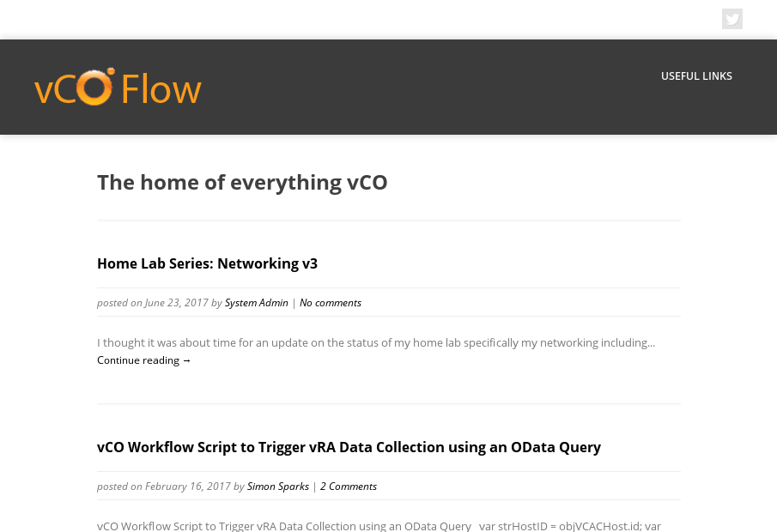
Task: Click the home lab post excerpt text
Action: click(375, 342)
